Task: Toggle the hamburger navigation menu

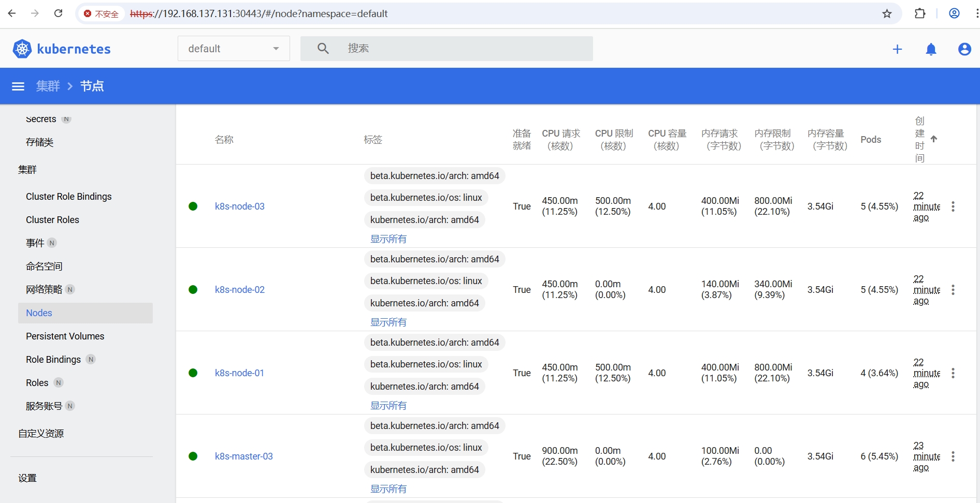Action: click(18, 86)
